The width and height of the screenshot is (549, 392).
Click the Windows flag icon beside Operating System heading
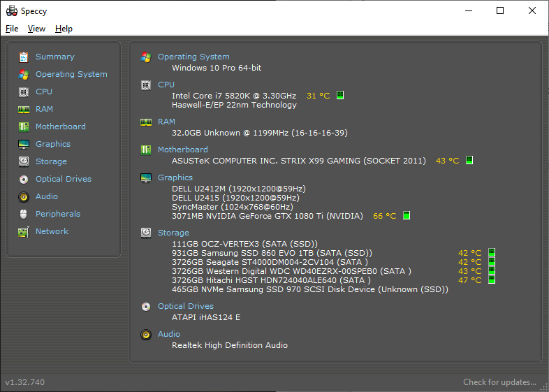146,57
